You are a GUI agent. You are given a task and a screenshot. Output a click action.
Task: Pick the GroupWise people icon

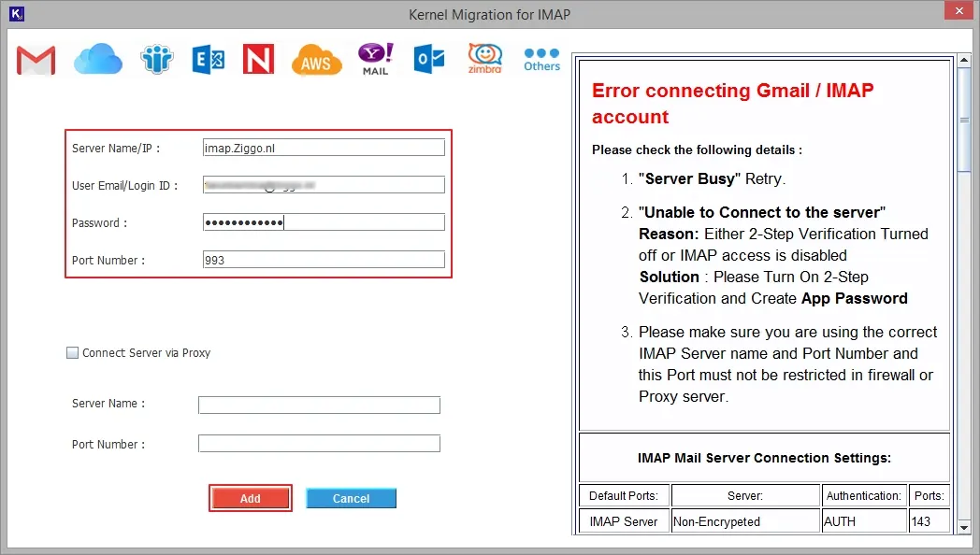point(156,59)
